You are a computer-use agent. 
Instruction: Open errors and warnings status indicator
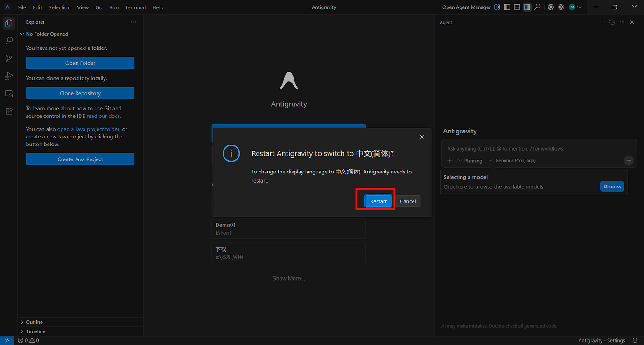coord(28,340)
